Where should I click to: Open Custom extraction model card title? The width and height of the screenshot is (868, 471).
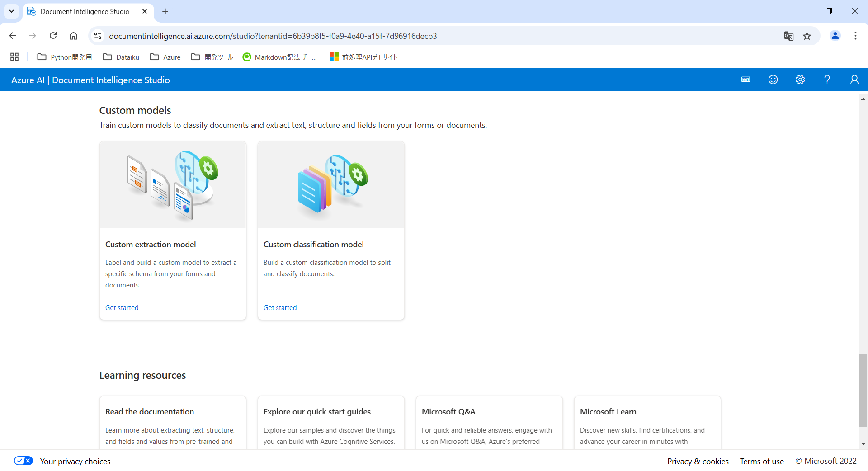click(x=151, y=245)
